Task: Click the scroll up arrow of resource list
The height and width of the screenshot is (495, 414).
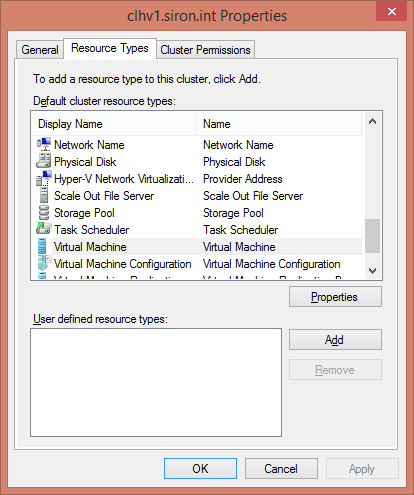Action: coord(373,121)
